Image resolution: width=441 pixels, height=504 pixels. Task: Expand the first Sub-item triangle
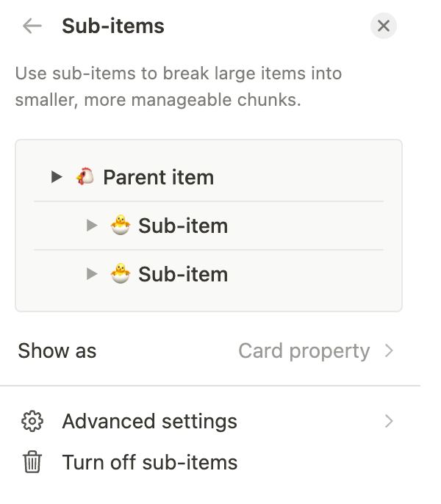[92, 225]
